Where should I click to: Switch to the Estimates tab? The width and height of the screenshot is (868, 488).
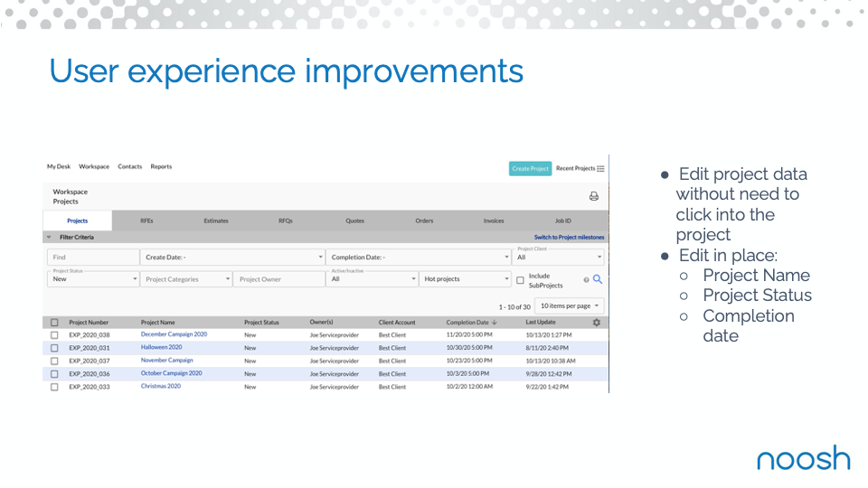point(216,221)
